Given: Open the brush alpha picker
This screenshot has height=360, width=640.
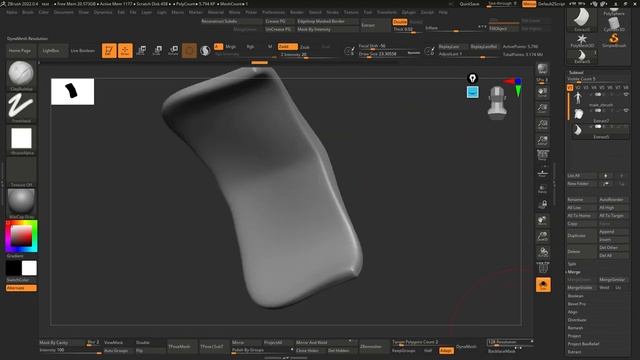Looking at the screenshot, I should pos(21,139).
